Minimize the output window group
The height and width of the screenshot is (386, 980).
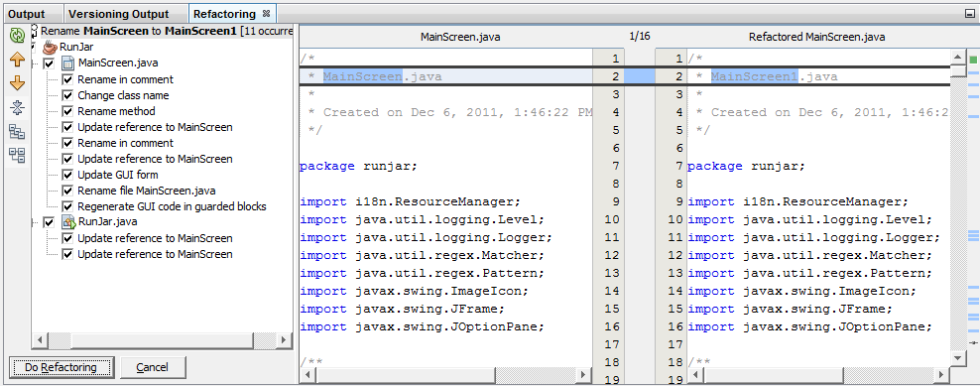(x=969, y=13)
